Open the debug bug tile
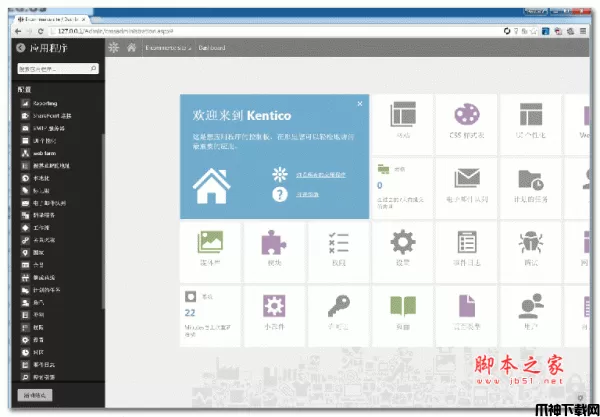 click(x=530, y=252)
